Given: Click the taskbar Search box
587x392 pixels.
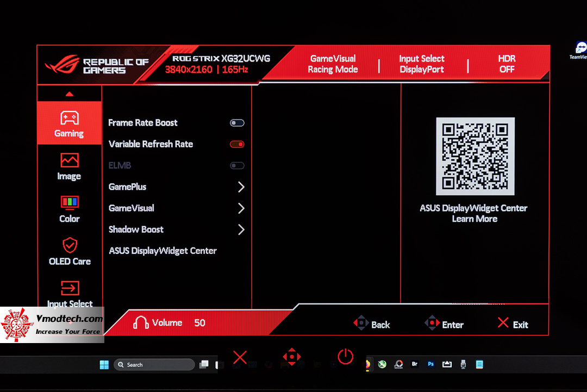Looking at the screenshot, I should pos(154,365).
